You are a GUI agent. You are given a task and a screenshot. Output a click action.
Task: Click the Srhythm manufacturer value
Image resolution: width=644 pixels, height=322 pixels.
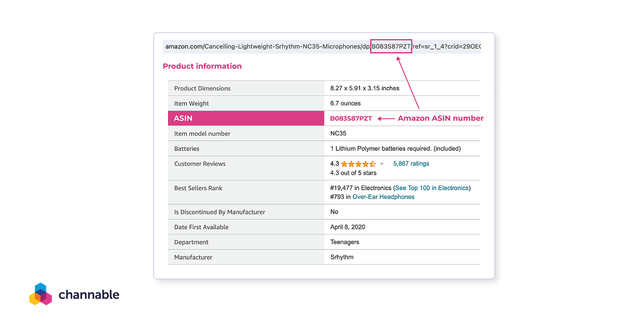pos(341,257)
